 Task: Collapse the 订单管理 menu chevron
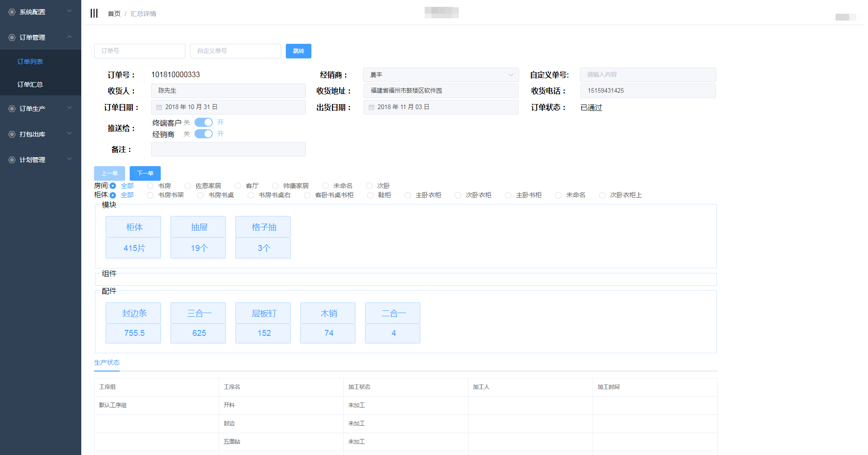click(69, 37)
